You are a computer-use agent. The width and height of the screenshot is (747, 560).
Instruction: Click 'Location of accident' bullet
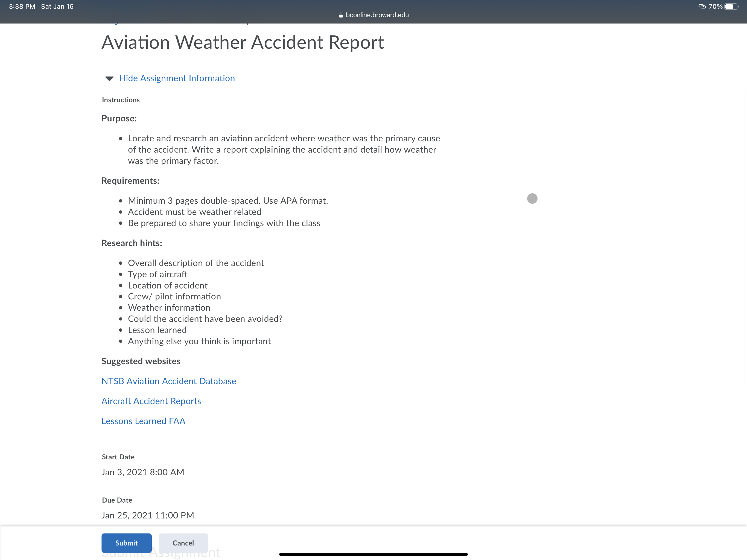coord(168,285)
